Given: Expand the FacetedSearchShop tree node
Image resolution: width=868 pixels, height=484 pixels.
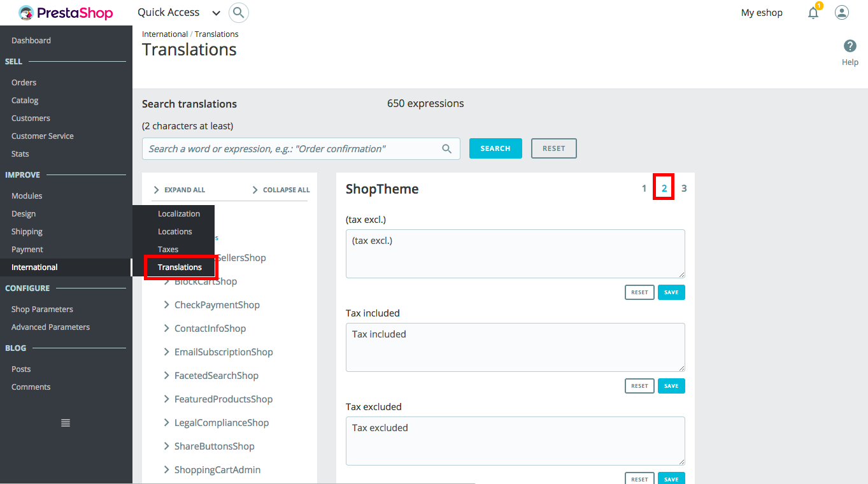Looking at the screenshot, I should point(167,376).
